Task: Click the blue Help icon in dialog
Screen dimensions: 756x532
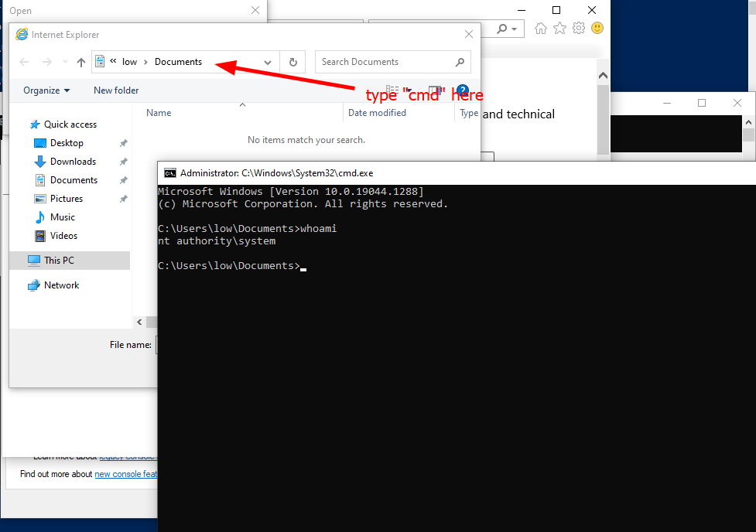Action: tap(463, 90)
